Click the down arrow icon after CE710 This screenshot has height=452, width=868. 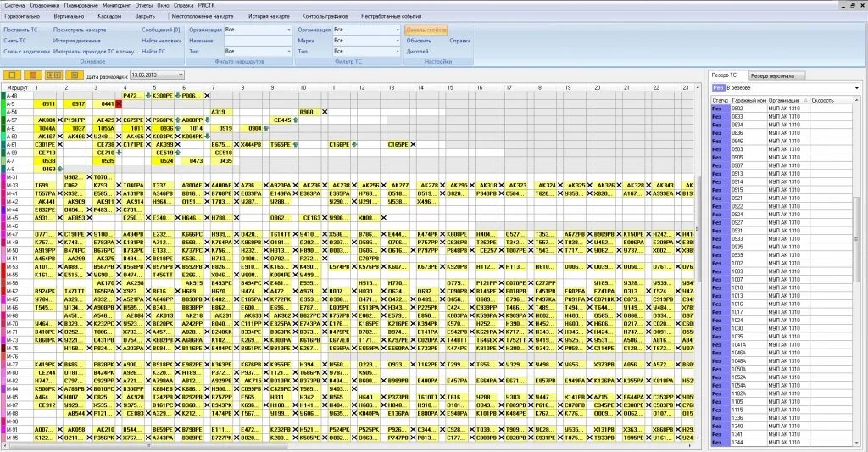[x=119, y=153]
